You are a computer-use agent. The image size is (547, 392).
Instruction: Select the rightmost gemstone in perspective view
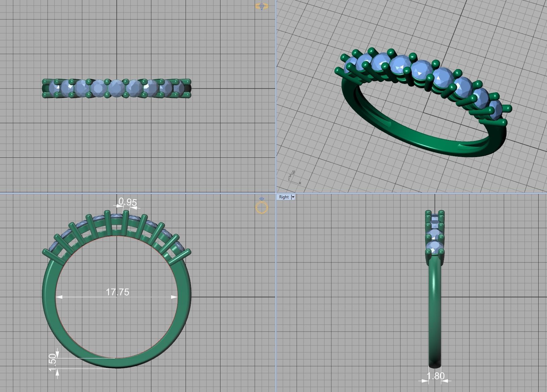(x=495, y=110)
